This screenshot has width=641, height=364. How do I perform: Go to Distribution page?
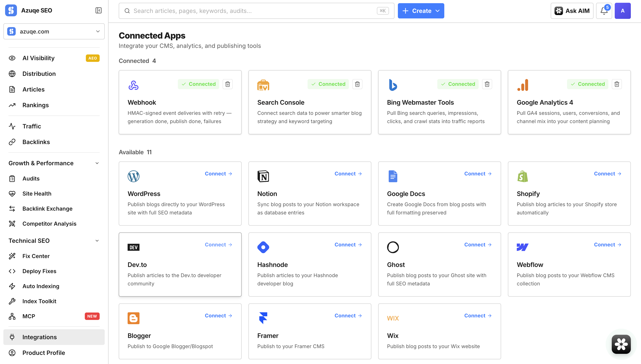(x=54, y=74)
